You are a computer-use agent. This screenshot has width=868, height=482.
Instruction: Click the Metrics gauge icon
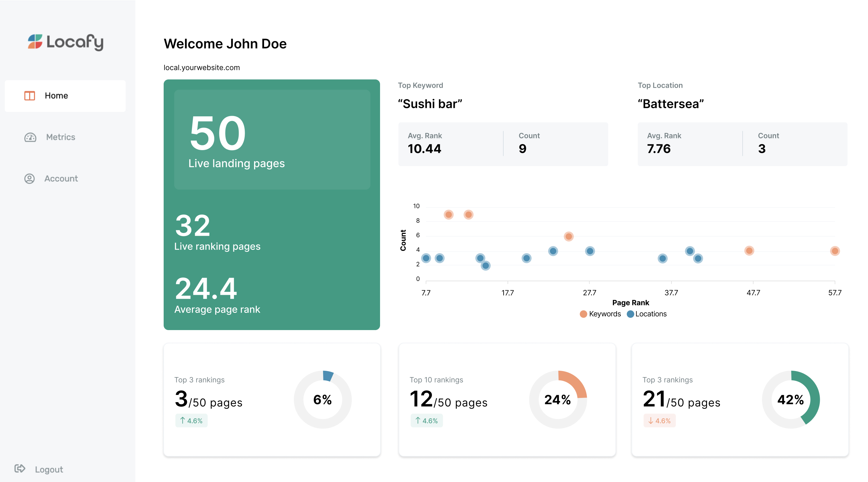pyautogui.click(x=30, y=137)
